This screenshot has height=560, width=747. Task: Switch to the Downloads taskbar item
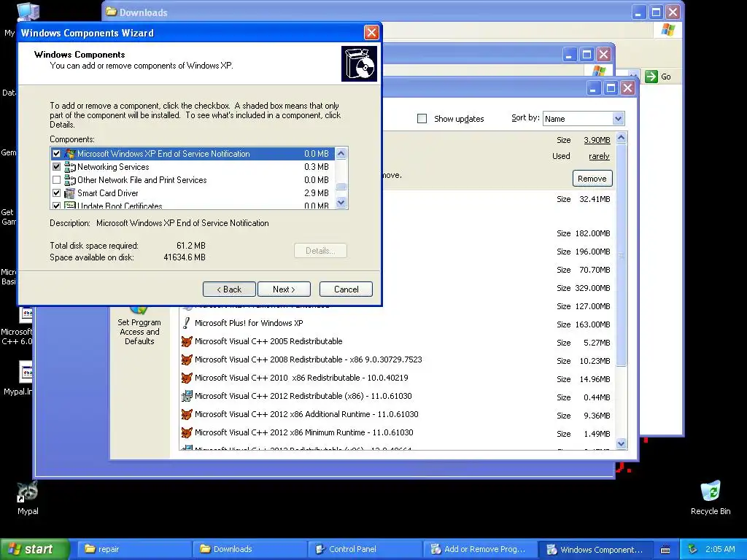(249, 550)
